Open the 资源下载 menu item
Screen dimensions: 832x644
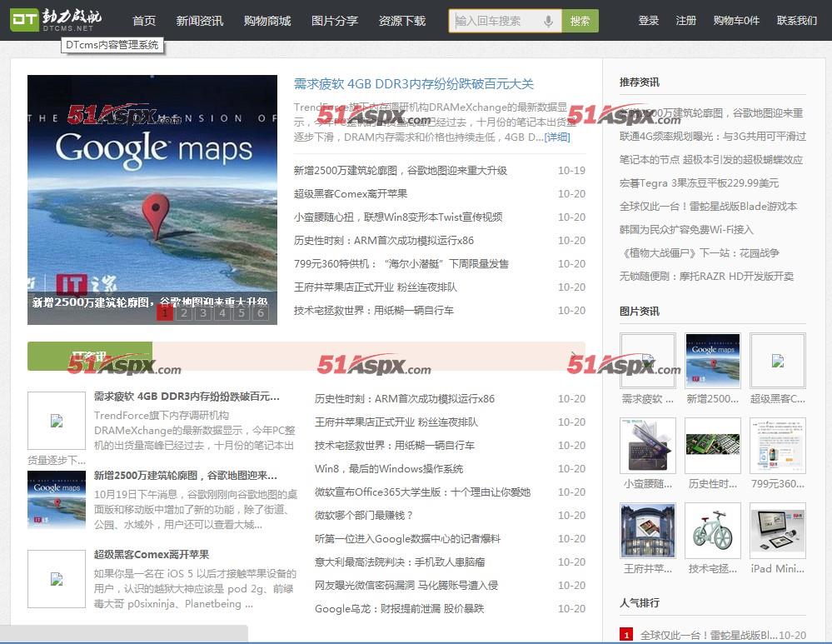(401, 21)
